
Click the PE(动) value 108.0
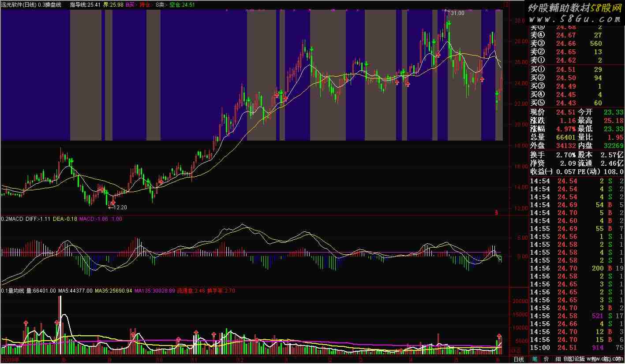614,172
